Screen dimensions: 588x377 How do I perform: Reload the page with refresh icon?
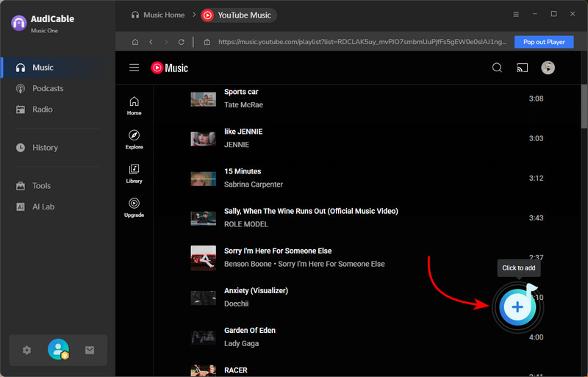click(182, 42)
